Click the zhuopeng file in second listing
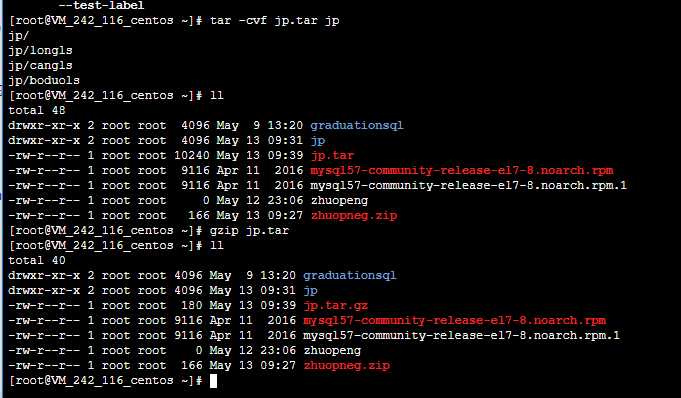 [332, 351]
